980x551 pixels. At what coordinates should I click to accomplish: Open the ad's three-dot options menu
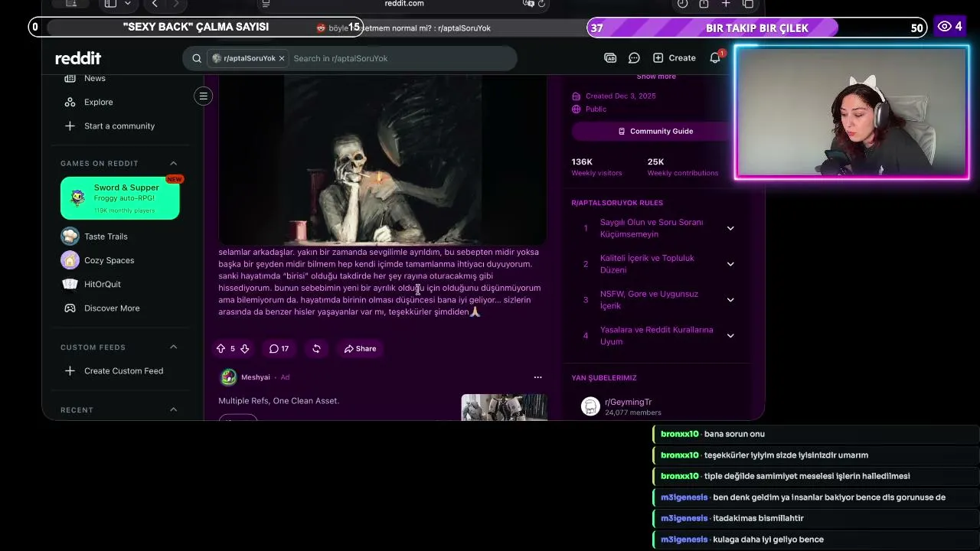537,377
